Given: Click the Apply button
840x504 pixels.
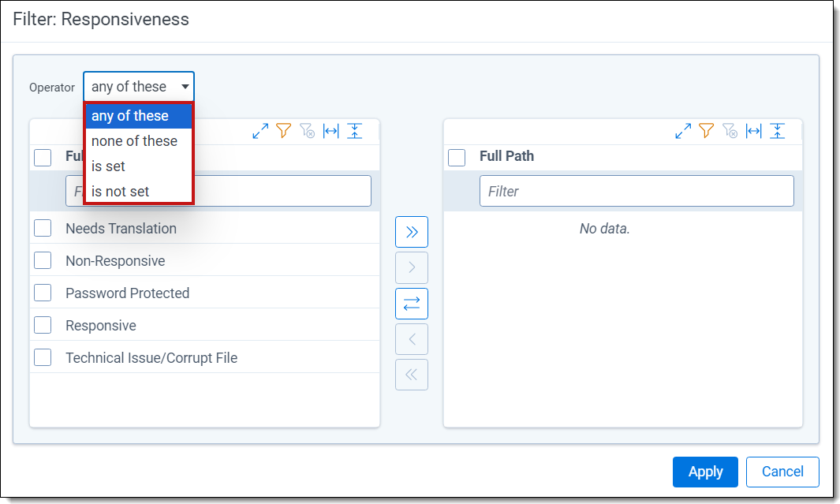Looking at the screenshot, I should coord(705,472).
